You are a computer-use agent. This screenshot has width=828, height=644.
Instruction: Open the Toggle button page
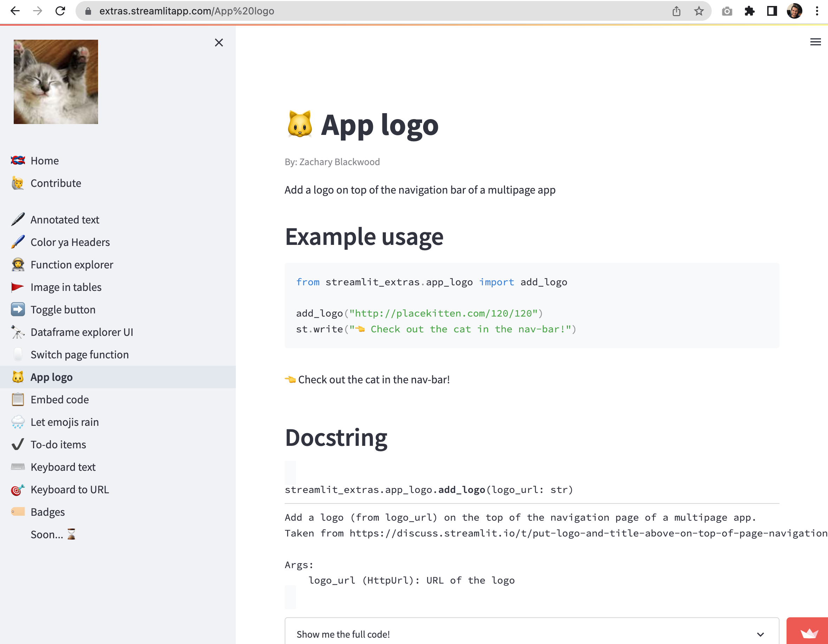tap(63, 310)
